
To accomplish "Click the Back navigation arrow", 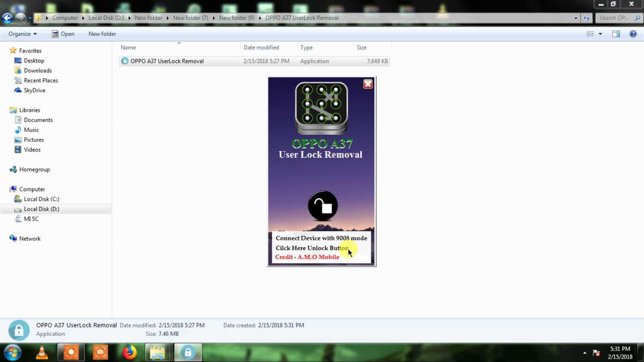I will tap(7, 18).
